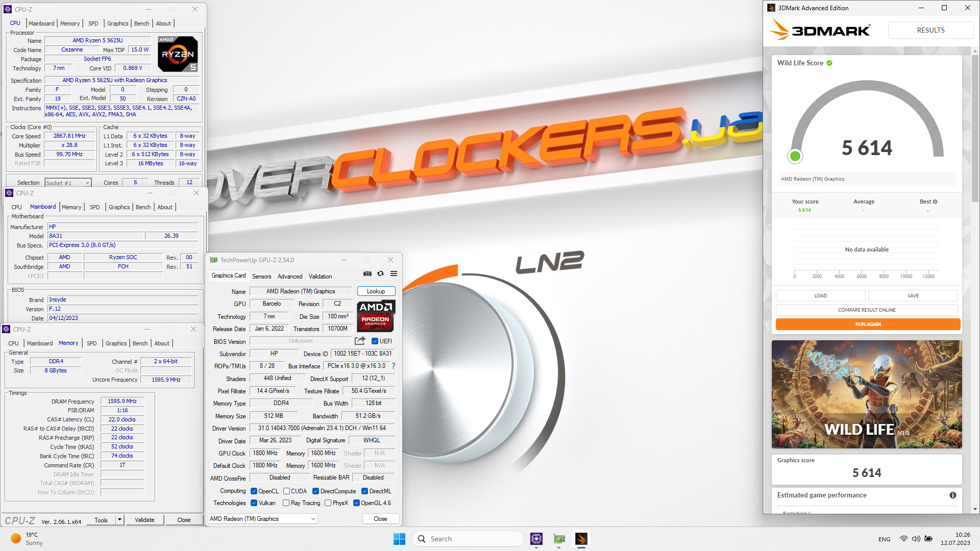The image size is (980, 551).
Task: Open SPD tab in top CPU-Z window
Action: pyautogui.click(x=93, y=23)
